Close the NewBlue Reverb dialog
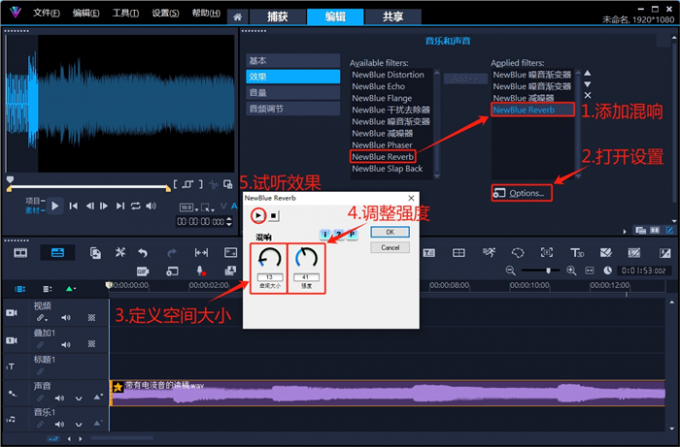The height and width of the screenshot is (447, 680). click(411, 198)
